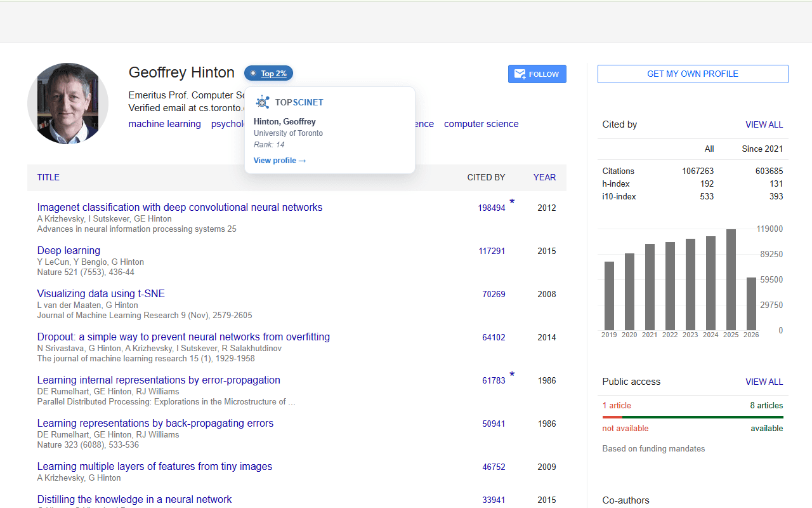Click the FOLLOW button

[537, 74]
